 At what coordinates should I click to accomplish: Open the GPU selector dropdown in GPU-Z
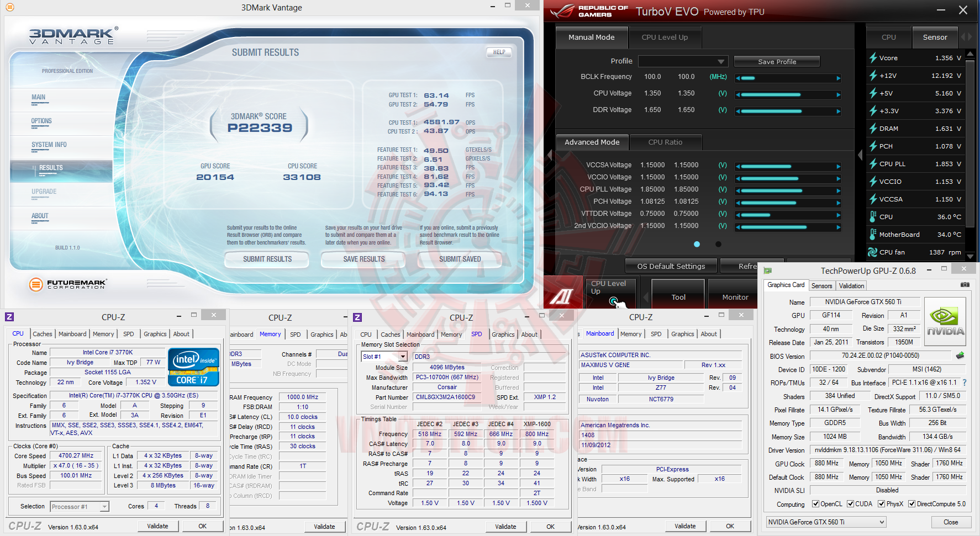point(826,522)
